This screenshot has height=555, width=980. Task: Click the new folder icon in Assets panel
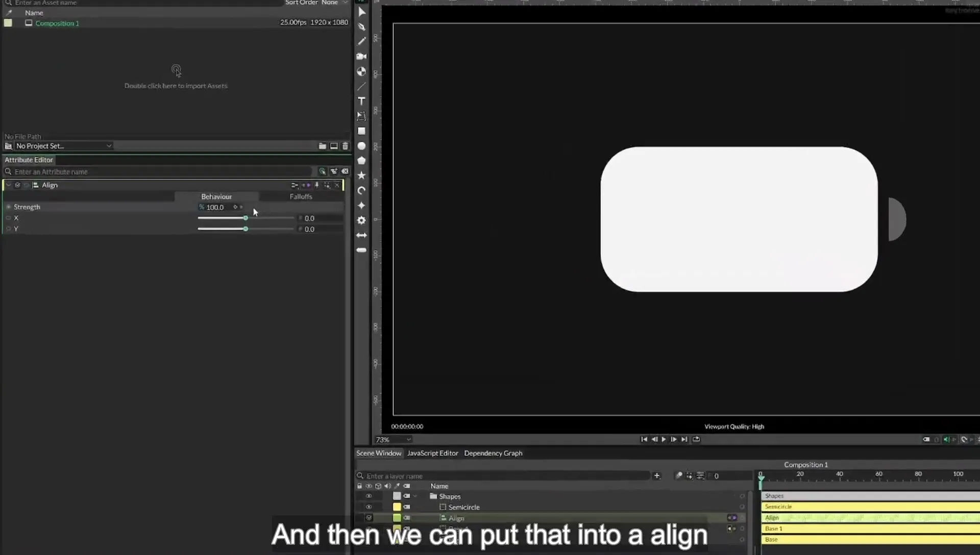click(x=323, y=146)
